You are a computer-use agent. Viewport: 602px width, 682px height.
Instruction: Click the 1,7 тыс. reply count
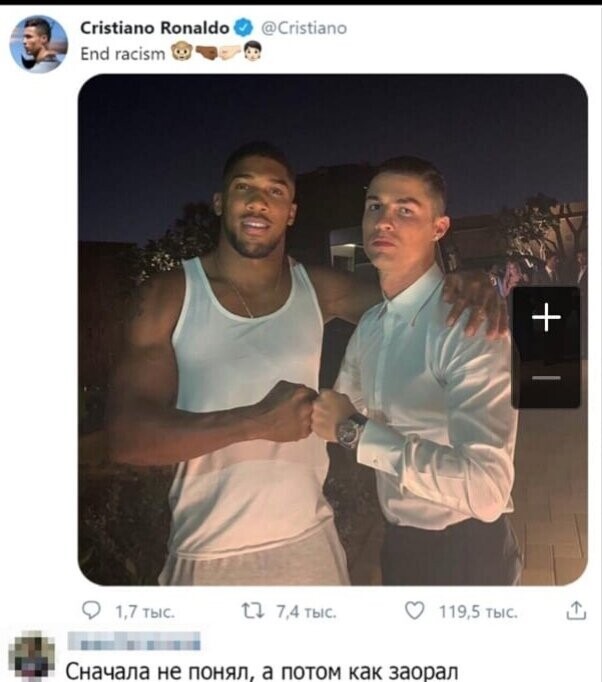coord(145,612)
